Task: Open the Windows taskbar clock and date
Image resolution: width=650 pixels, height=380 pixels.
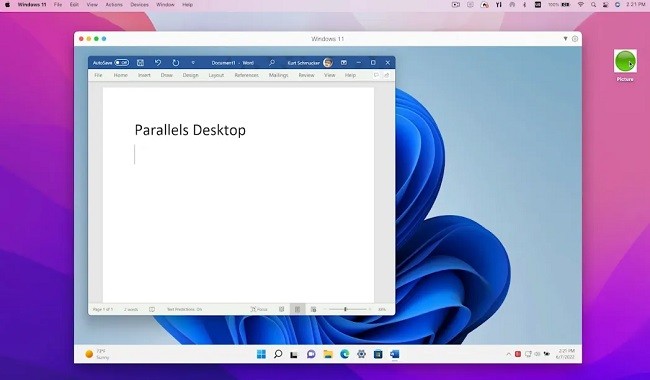Action: pyautogui.click(x=566, y=354)
